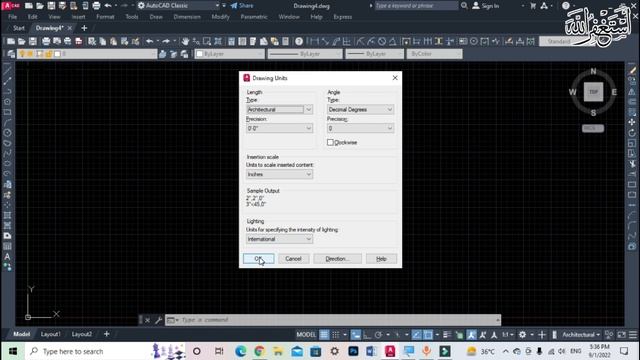640x360 pixels.
Task: Click OK in Drawing Units dialog
Action: [x=259, y=259]
